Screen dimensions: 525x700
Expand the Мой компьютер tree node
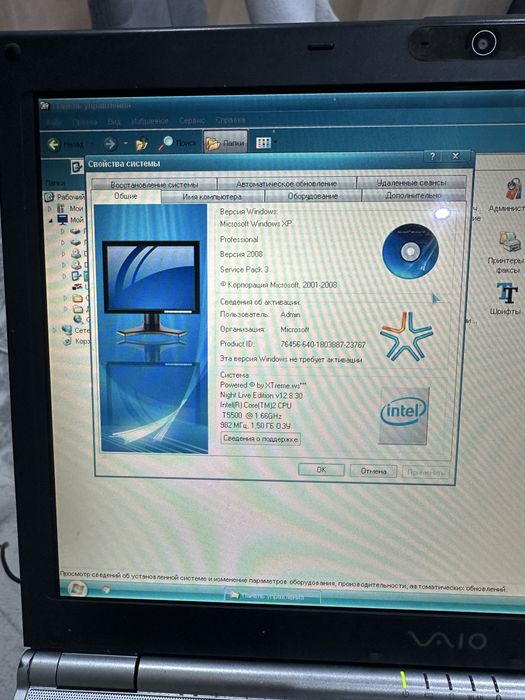pos(50,220)
